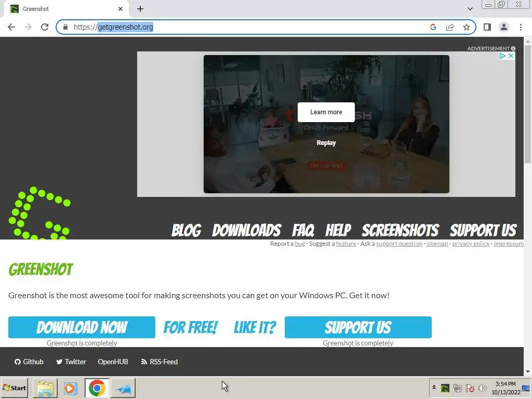This screenshot has width=532, height=399.
Task: Click the volume speaker tray icon
Action: tap(482, 388)
